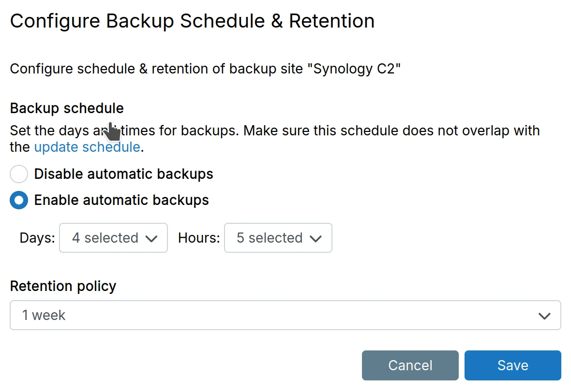Expand the Retention policy "1 week" dropdown

[285, 316]
